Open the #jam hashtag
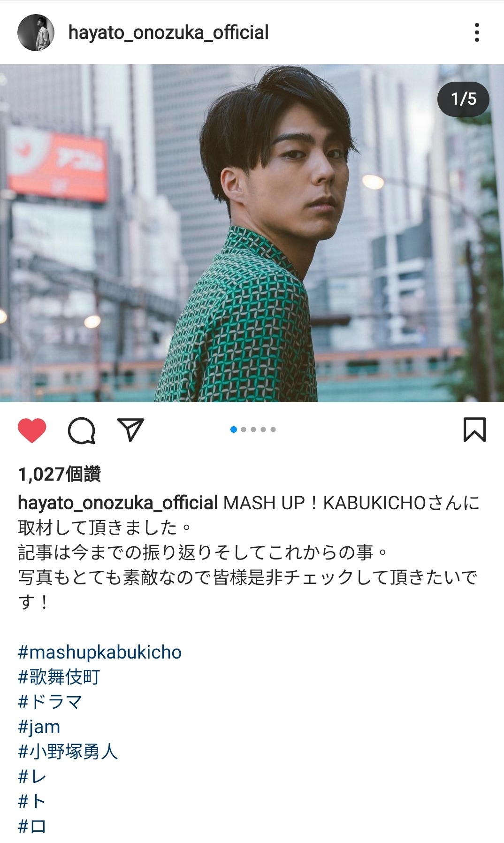 click(x=39, y=727)
